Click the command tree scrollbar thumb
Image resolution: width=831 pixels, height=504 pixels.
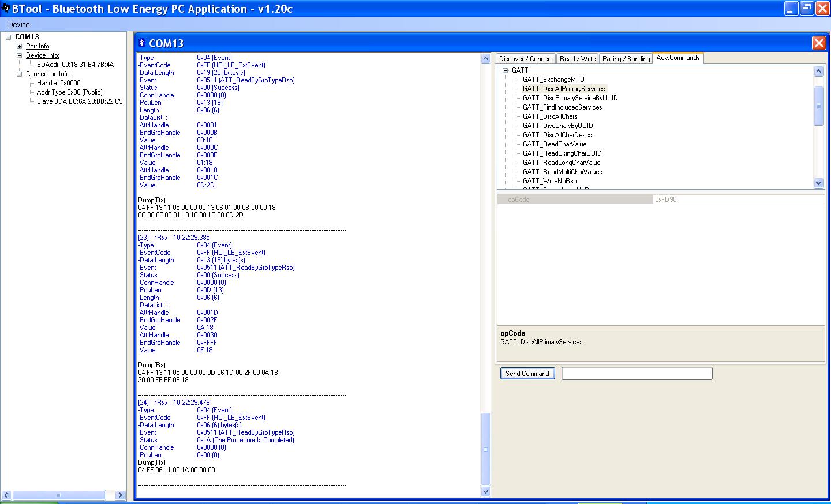[818, 106]
